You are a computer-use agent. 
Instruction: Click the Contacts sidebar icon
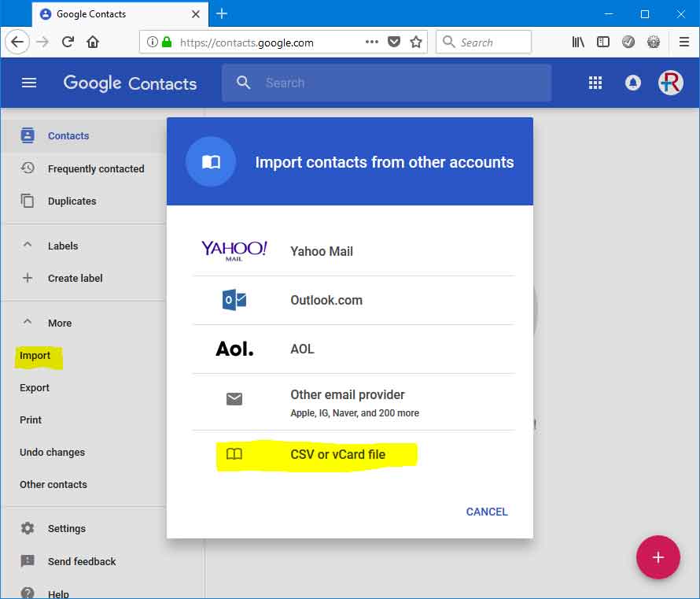pos(28,135)
